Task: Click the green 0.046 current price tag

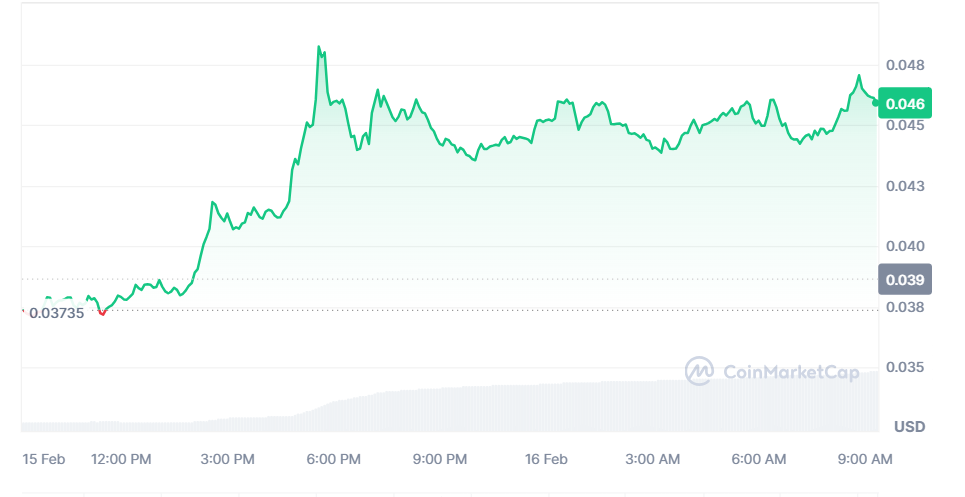Action: point(905,103)
